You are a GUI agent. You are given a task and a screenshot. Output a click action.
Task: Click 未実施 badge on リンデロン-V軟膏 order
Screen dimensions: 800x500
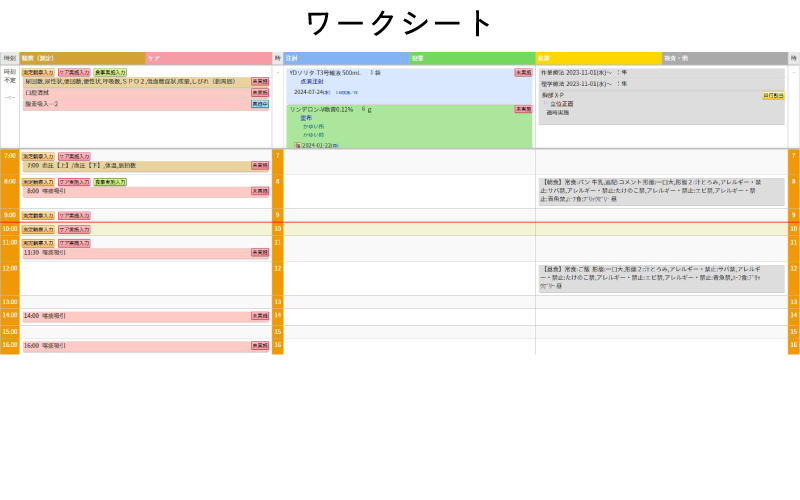pos(523,109)
